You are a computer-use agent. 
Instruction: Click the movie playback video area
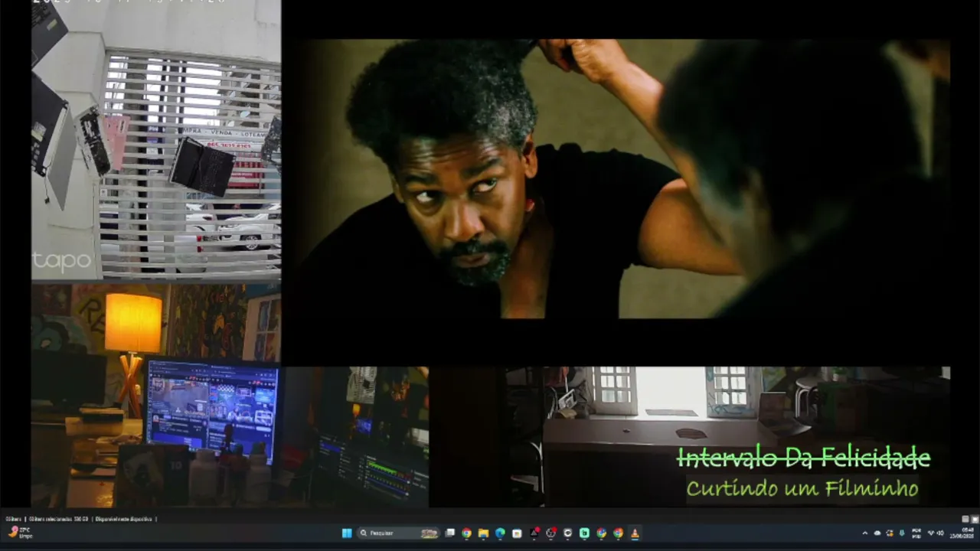619,178
